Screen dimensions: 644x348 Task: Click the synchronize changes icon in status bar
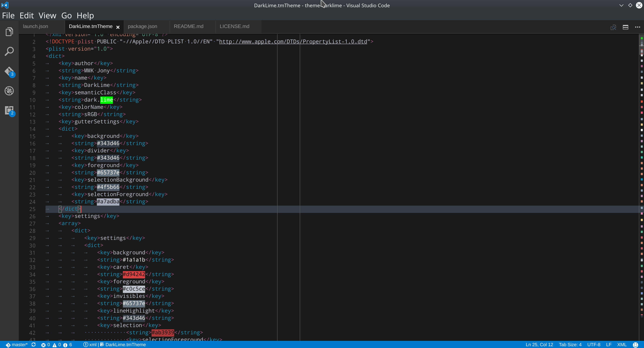tap(33, 345)
